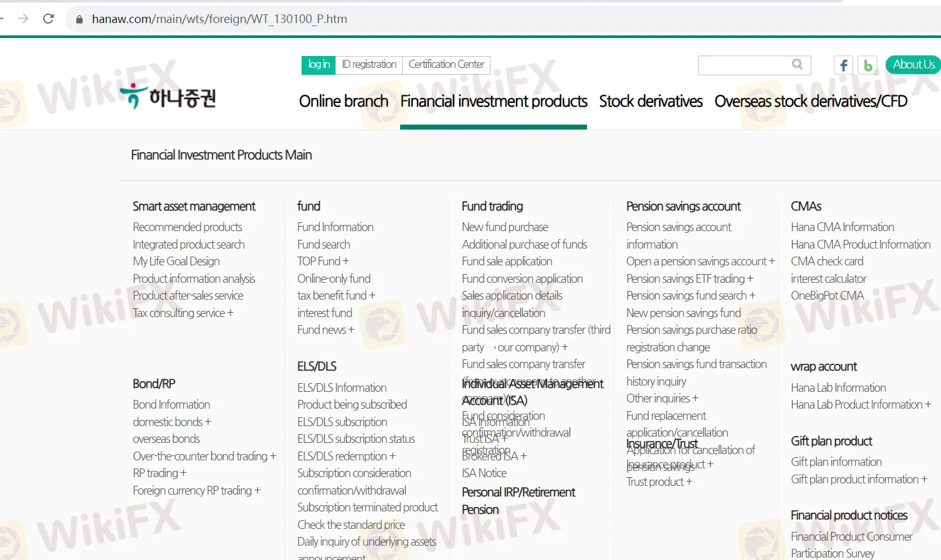Click the About Us button
The image size is (941, 560).
pyautogui.click(x=912, y=65)
